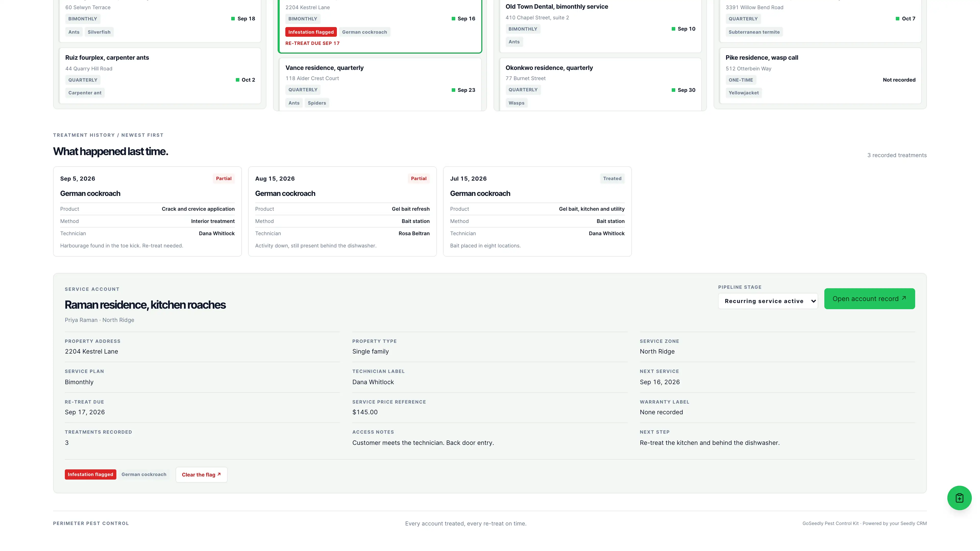Click the Rosa Beltran technician name
Screen dimensions: 980x551
point(414,233)
